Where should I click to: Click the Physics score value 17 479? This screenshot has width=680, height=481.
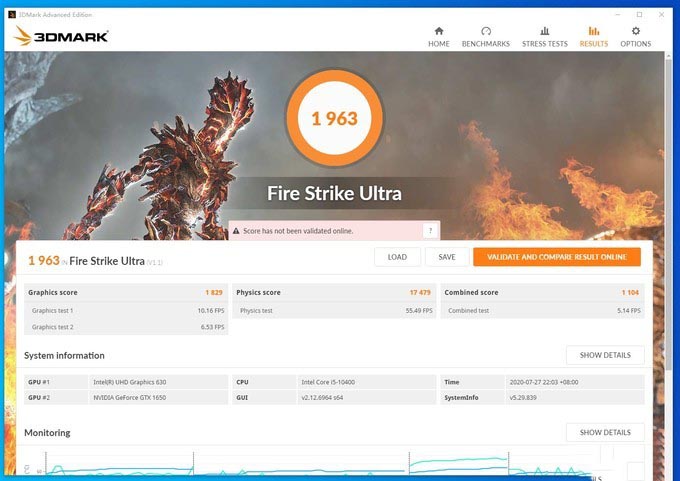[420, 292]
